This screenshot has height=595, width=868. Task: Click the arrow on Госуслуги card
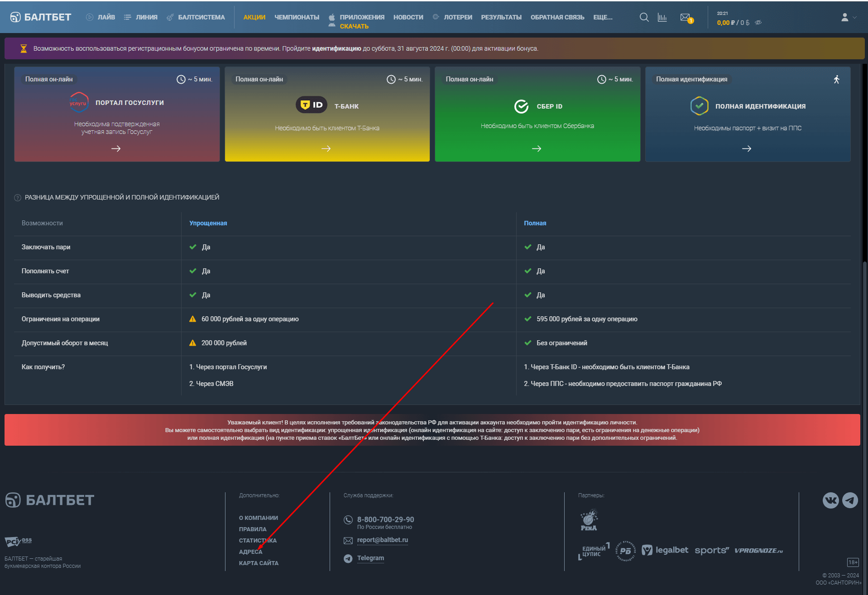[x=116, y=148]
